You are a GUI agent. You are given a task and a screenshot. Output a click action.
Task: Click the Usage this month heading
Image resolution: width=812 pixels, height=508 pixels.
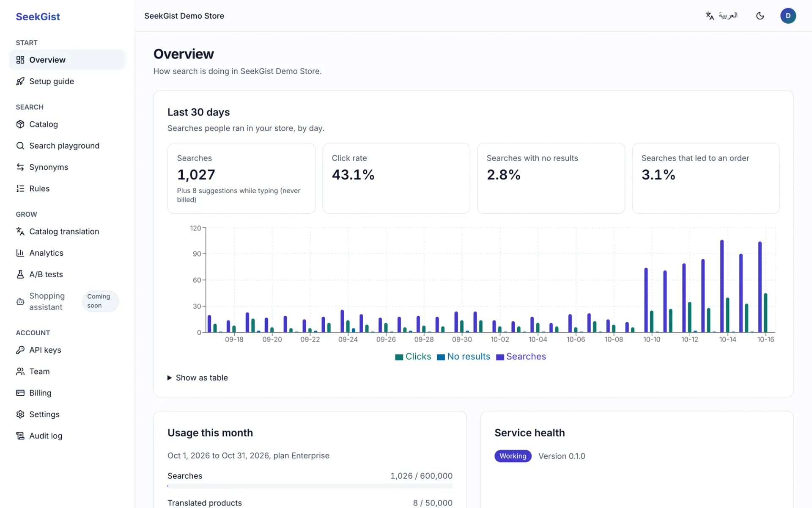pos(210,433)
